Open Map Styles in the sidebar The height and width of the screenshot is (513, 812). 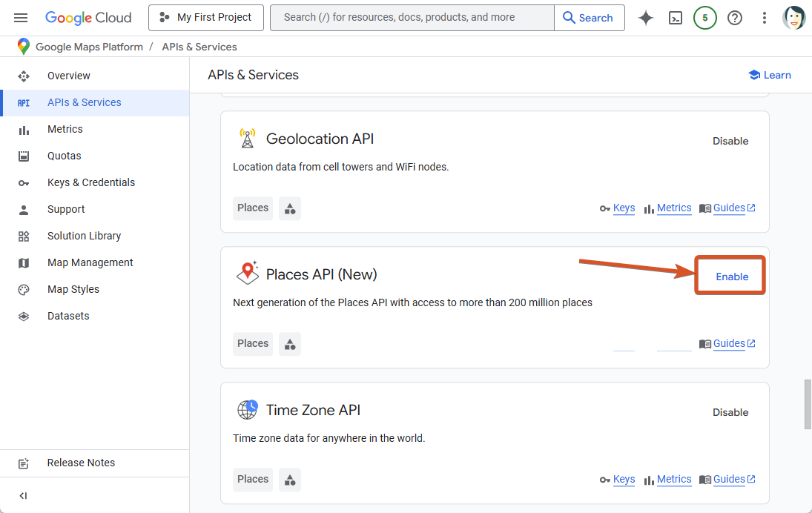click(95, 289)
